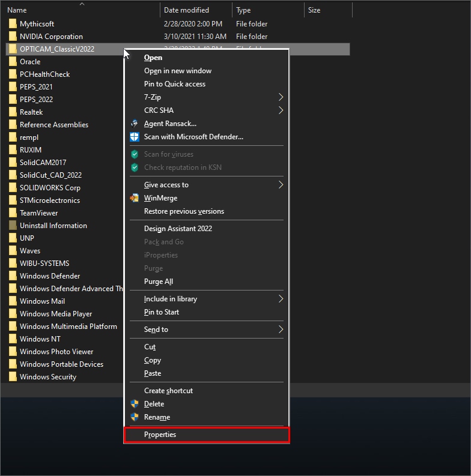Click the STMicroelectronics folder icon
The image size is (471, 476).
point(13,200)
